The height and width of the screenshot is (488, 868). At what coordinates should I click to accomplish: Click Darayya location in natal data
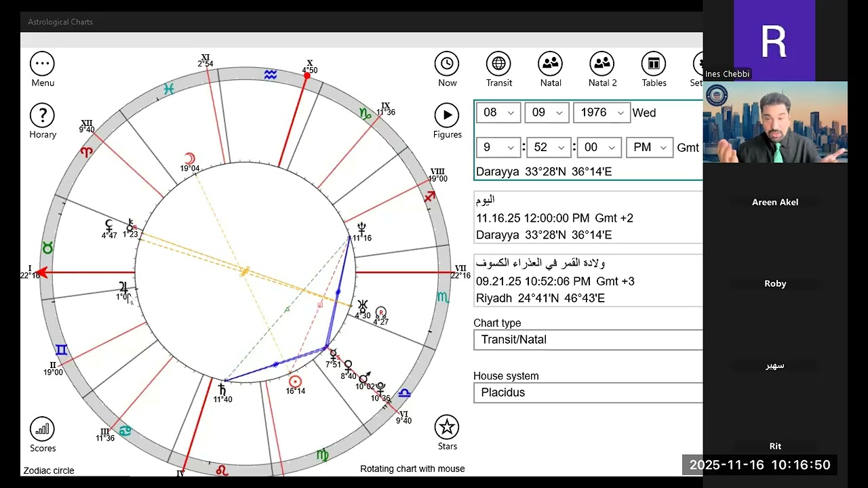pyautogui.click(x=544, y=172)
